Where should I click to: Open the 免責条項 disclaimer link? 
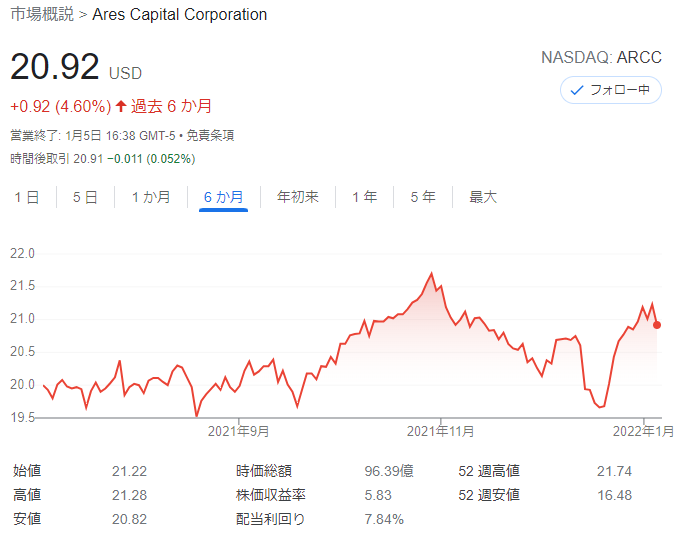coord(210,135)
